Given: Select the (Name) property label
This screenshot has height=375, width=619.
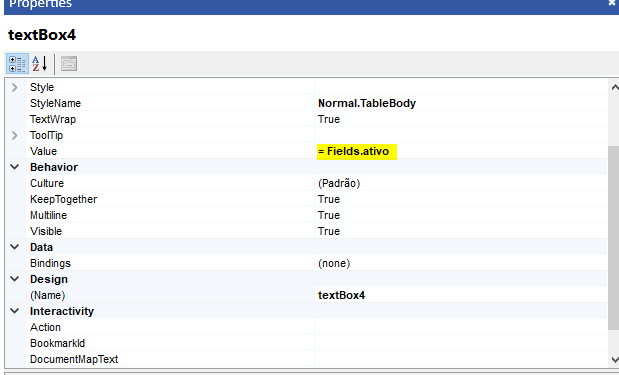Looking at the screenshot, I should pyautogui.click(x=47, y=295).
